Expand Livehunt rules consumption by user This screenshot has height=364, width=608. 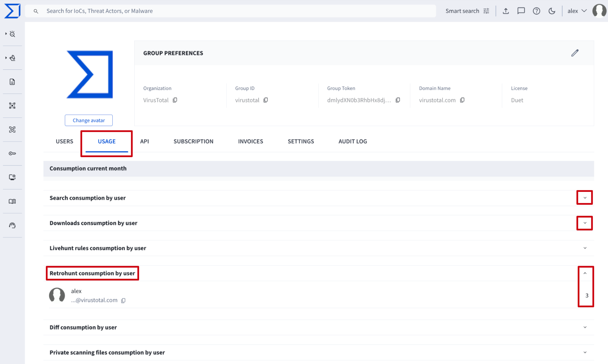click(585, 248)
